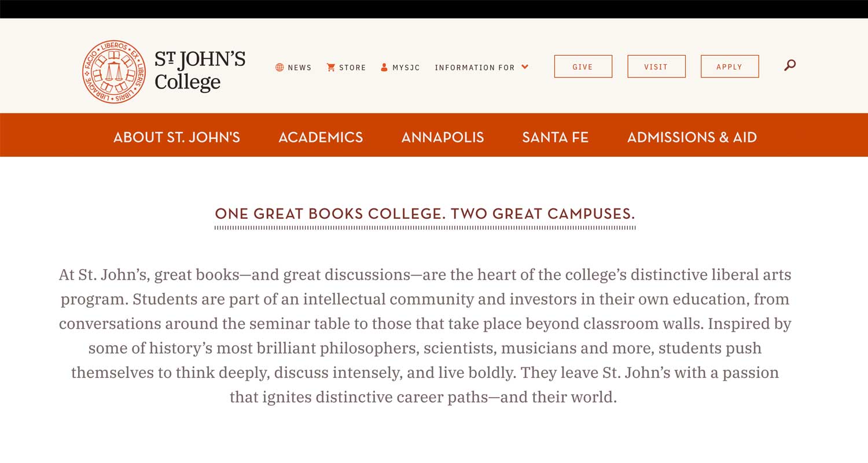Click the One Great Books College heading
This screenshot has height=463, width=868.
pos(425,214)
